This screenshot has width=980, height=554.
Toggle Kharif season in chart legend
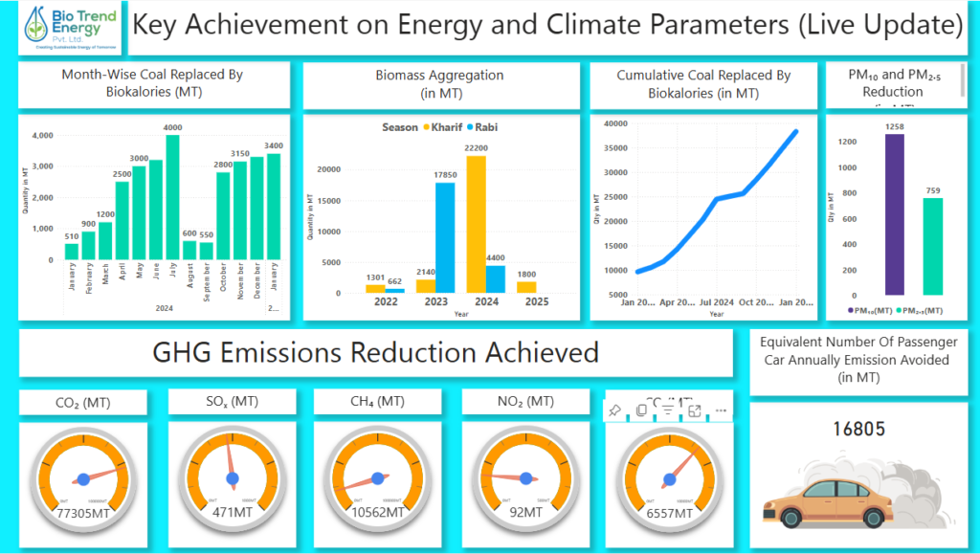click(x=445, y=127)
